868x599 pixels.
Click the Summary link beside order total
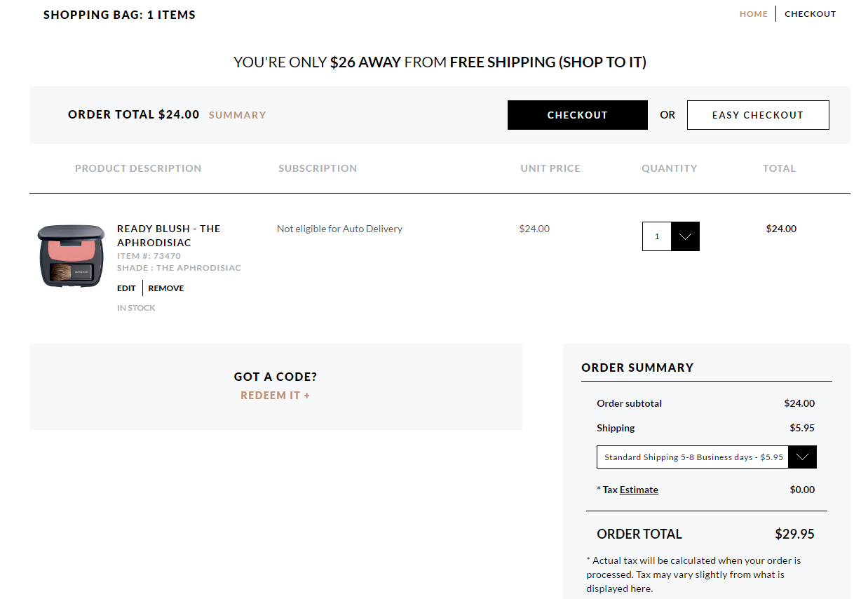(x=238, y=115)
